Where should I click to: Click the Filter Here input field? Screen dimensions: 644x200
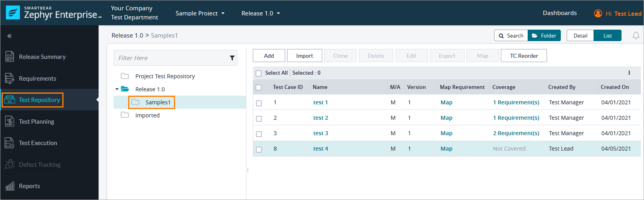pos(172,58)
